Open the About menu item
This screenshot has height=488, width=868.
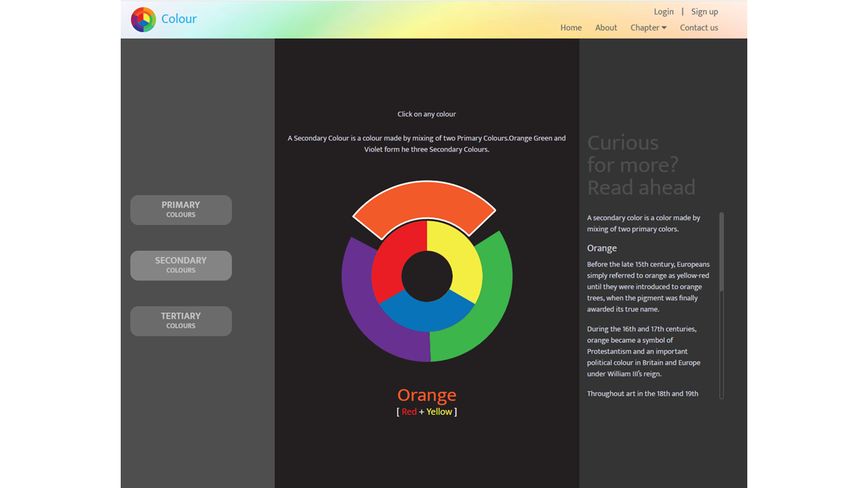click(606, 28)
